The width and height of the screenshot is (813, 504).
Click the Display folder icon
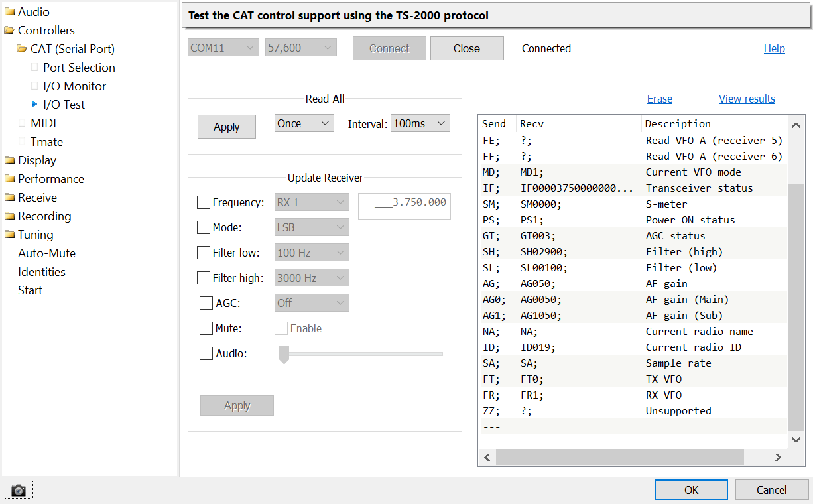pyautogui.click(x=9, y=160)
